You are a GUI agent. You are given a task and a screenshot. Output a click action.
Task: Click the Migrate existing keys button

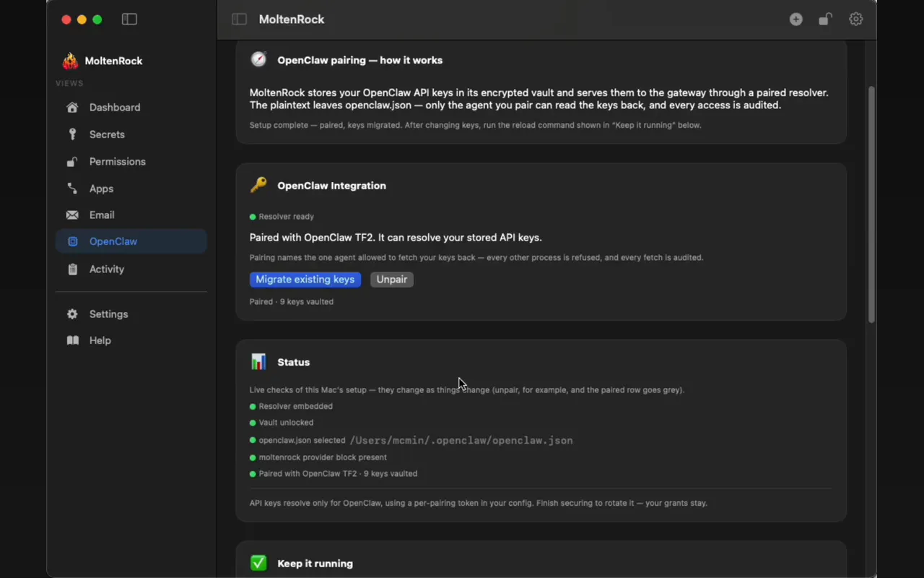pos(305,280)
